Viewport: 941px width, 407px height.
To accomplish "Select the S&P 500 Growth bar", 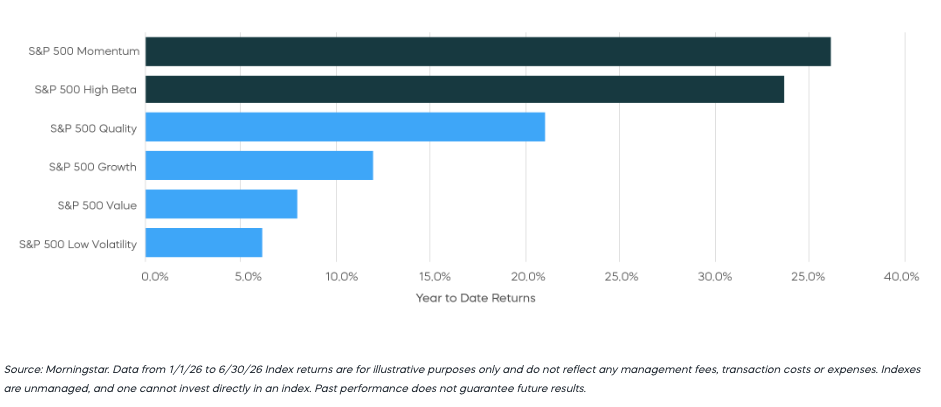I will [259, 166].
